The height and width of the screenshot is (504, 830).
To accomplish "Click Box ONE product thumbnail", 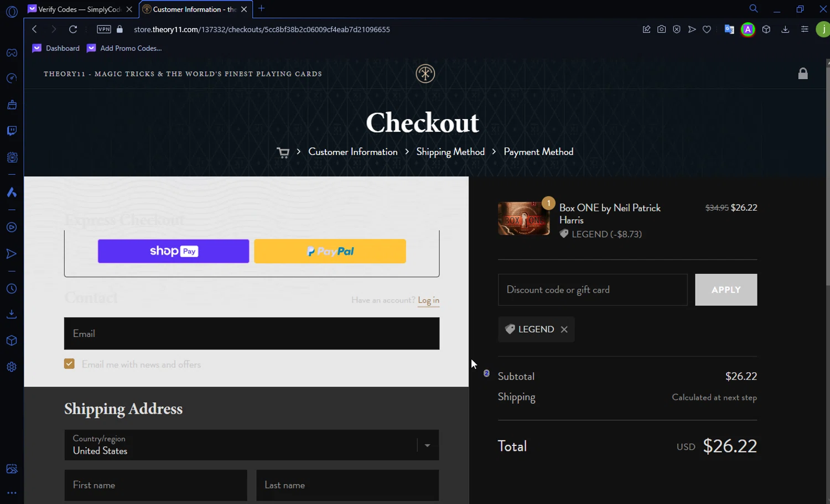I will [x=524, y=218].
